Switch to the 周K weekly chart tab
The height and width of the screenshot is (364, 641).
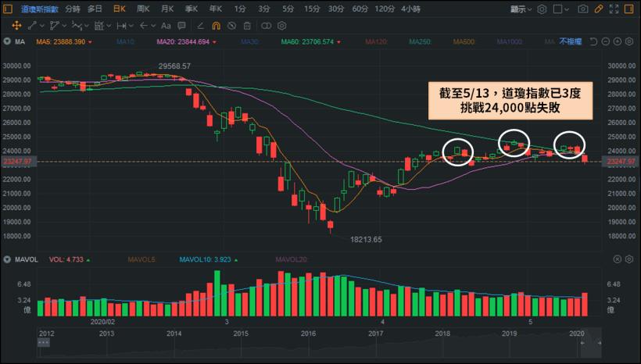pyautogui.click(x=143, y=9)
